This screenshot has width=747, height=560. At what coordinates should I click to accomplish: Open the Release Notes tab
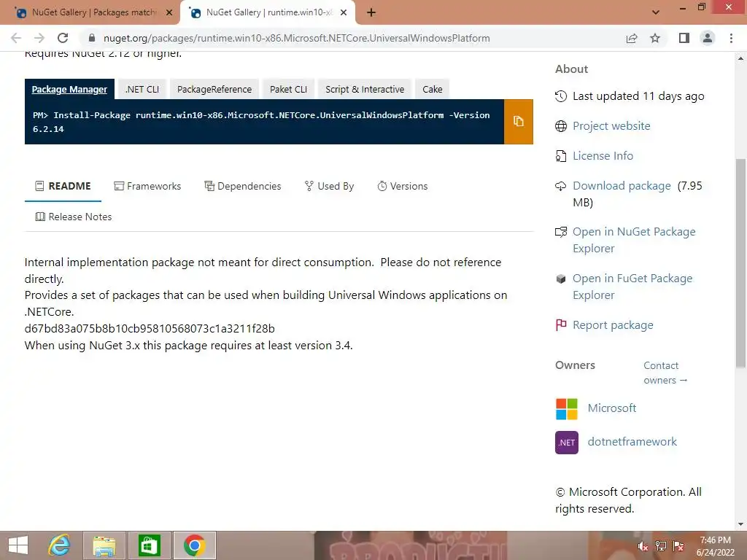click(x=74, y=217)
